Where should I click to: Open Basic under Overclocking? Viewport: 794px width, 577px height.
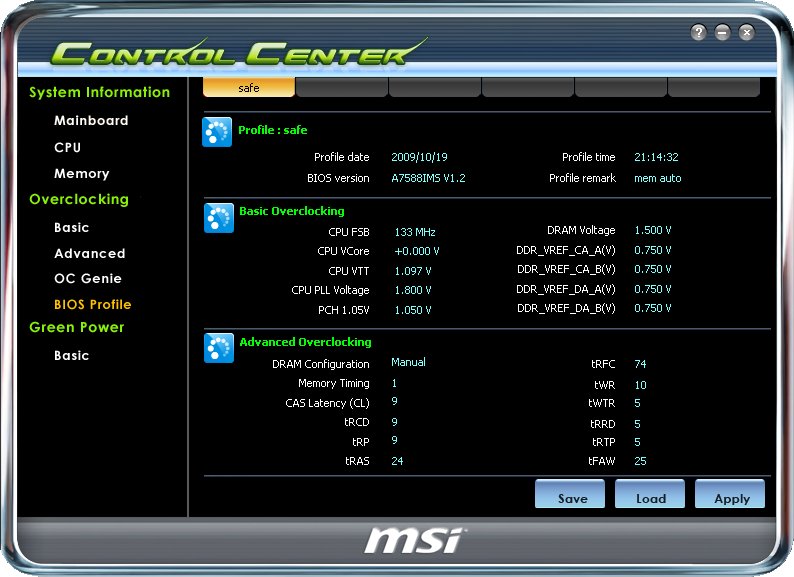(x=71, y=227)
